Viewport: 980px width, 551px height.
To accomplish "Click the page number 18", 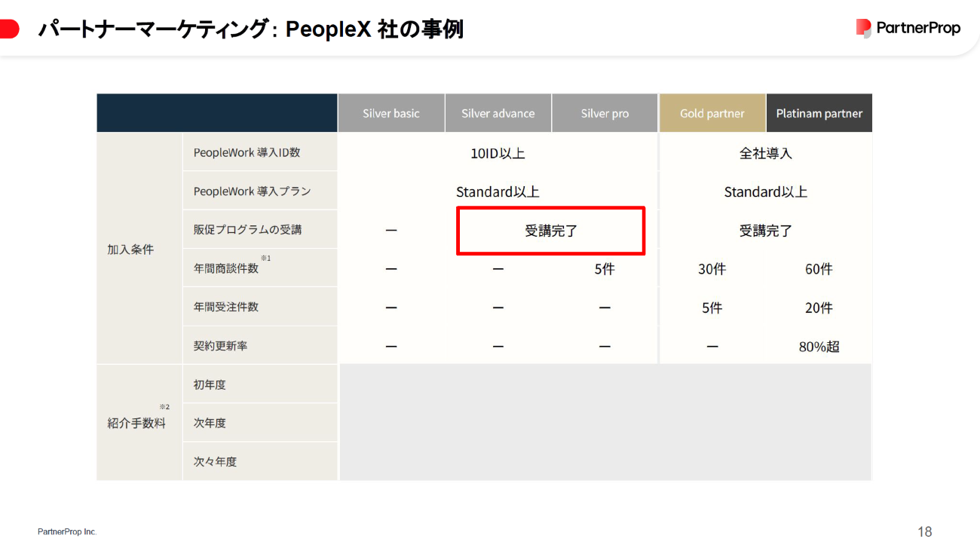I will (x=925, y=532).
